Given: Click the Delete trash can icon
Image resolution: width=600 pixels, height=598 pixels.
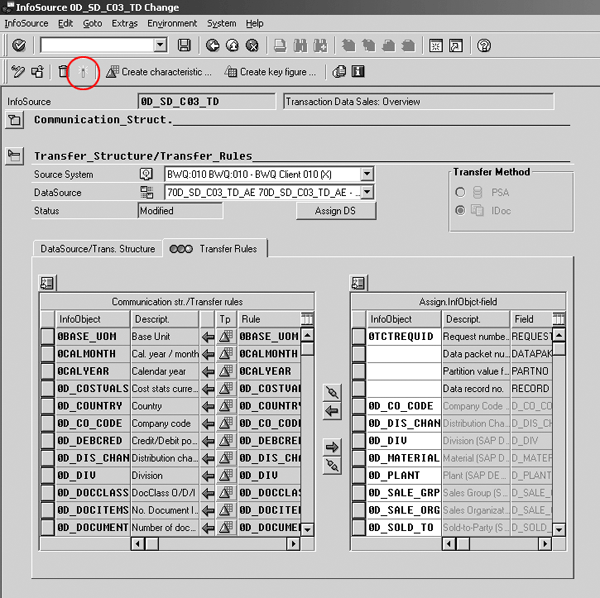Looking at the screenshot, I should (63, 72).
